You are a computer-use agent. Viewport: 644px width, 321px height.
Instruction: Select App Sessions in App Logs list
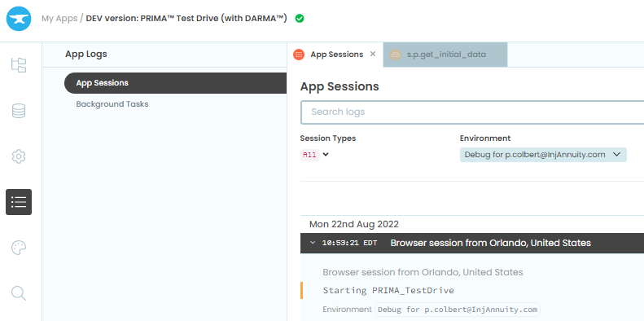point(175,83)
